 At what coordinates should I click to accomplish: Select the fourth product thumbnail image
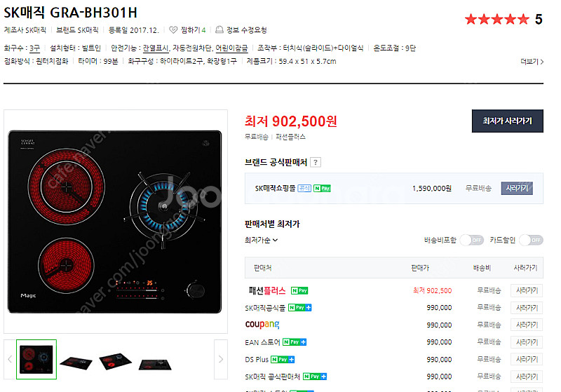[x=154, y=364]
